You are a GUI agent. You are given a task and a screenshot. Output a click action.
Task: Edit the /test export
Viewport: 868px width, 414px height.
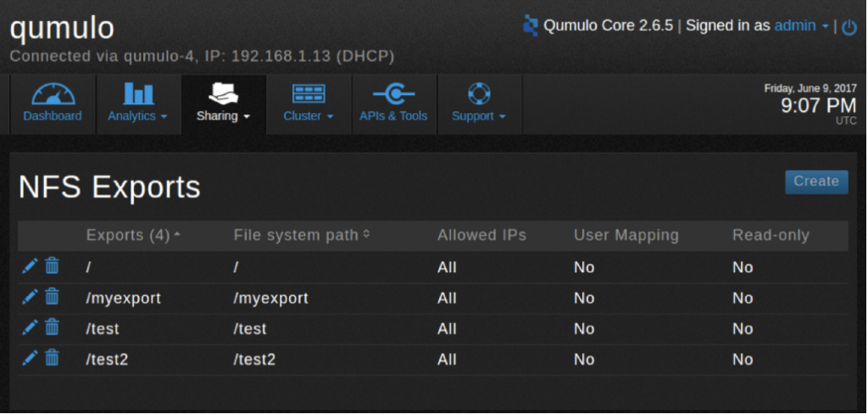30,327
